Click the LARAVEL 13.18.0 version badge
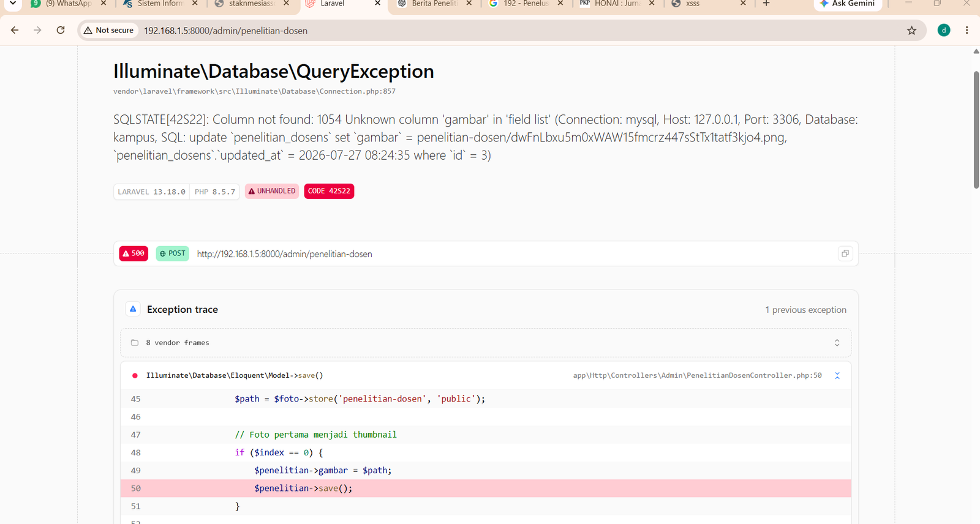 tap(151, 192)
